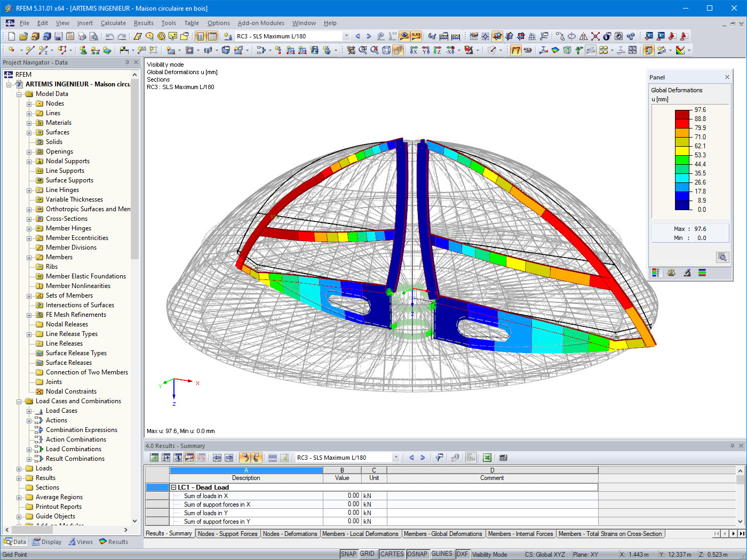Open the calculator icon in results toolbar
Image resolution: width=747 pixels, height=560 pixels.
[x=502, y=457]
